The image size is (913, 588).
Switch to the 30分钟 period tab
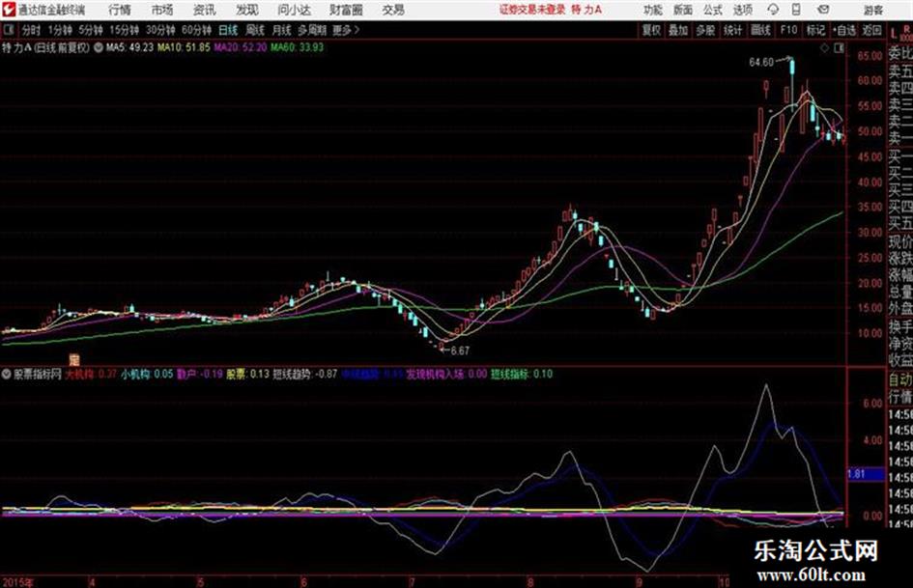tap(160, 30)
